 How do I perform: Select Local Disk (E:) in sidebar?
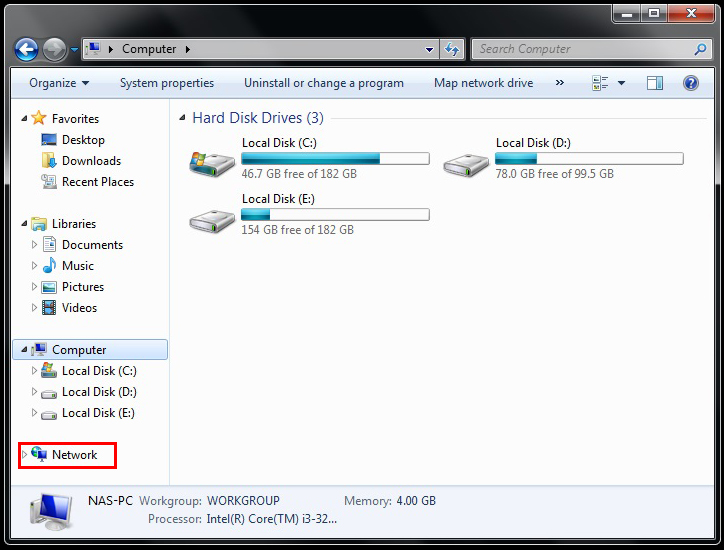tap(98, 412)
